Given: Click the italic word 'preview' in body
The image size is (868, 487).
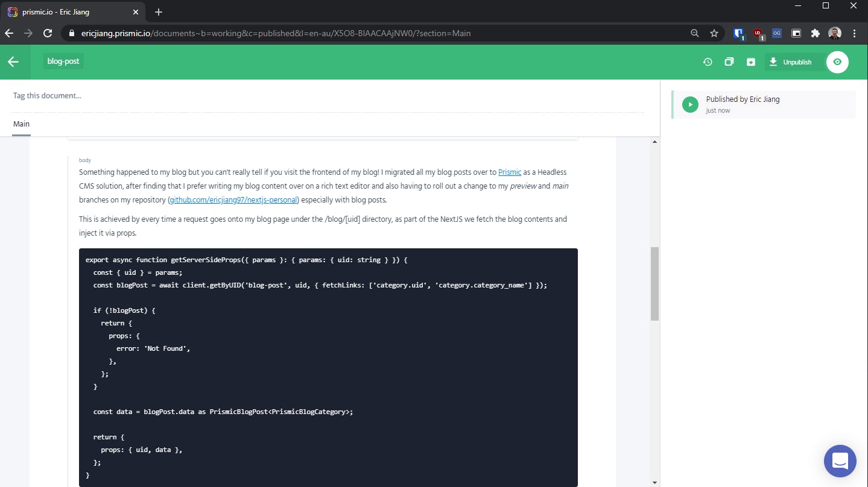Looking at the screenshot, I should pos(523,186).
